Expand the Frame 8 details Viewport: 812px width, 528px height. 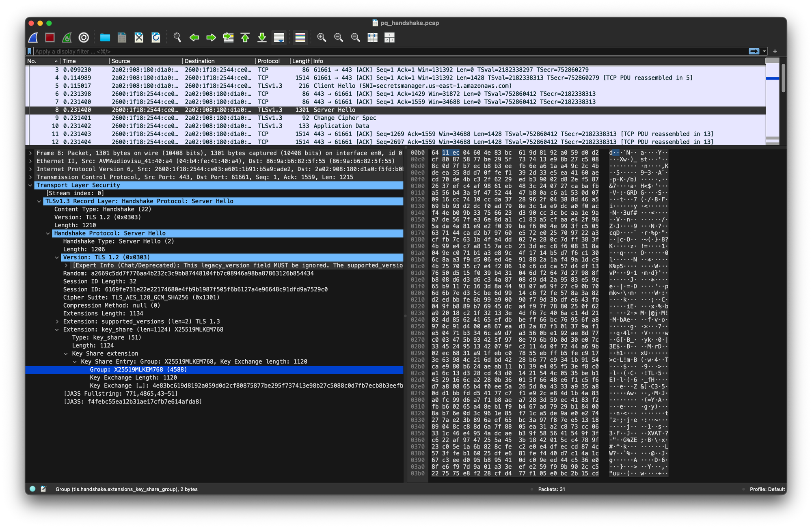point(29,153)
